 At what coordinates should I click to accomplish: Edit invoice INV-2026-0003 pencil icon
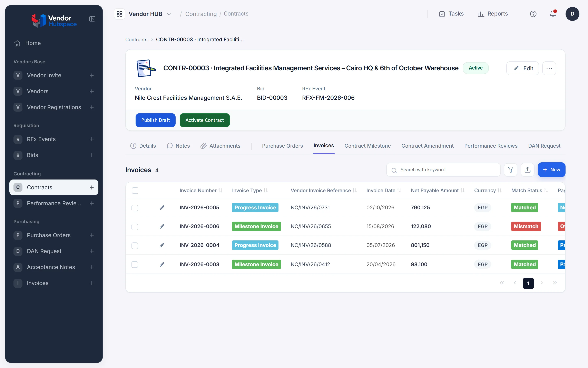coord(162,264)
